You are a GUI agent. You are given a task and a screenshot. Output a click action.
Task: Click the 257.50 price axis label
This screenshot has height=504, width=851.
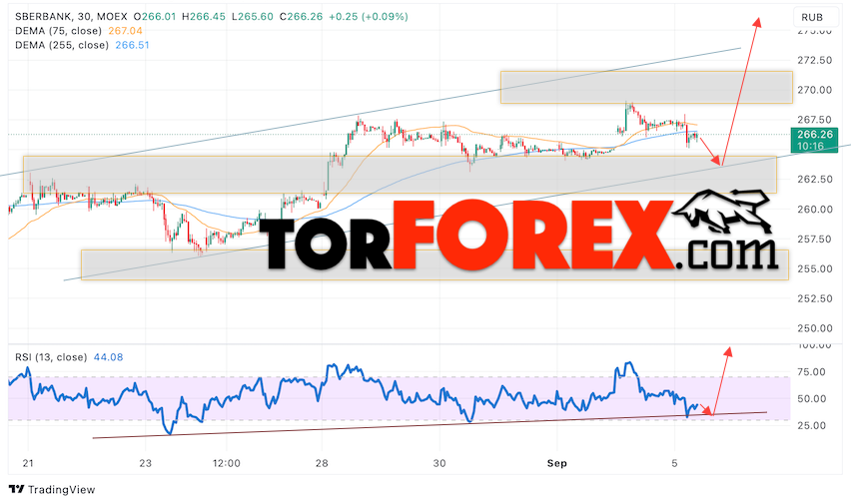click(815, 239)
